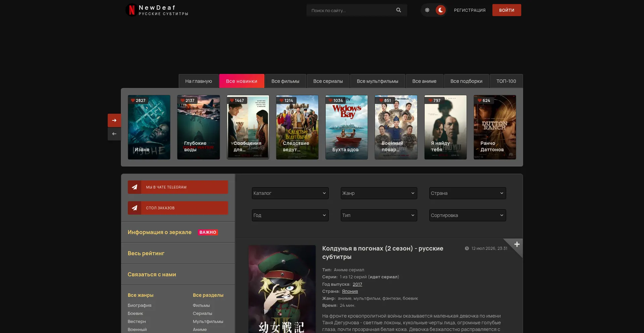Image resolution: width=644 pixels, height=333 pixels.
Task: Open the Связаться с нами link
Action: coord(152,274)
